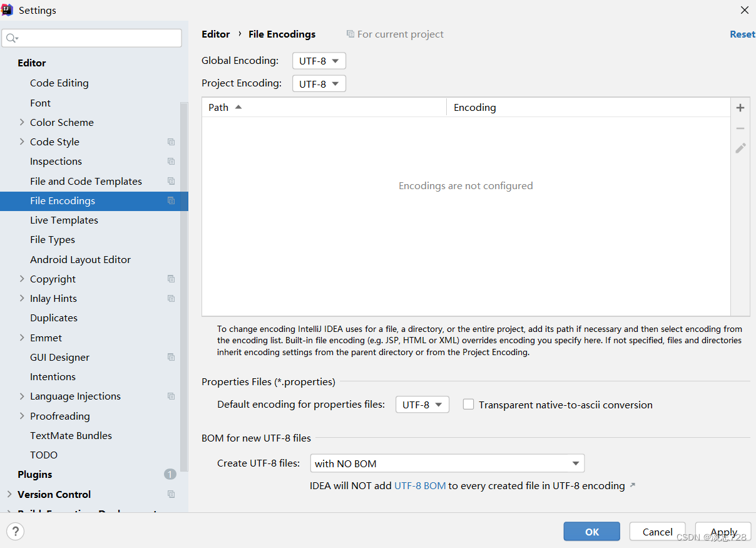Viewport: 756px width, 548px height.
Task: Open default properties files encoding dropdown
Action: [422, 405]
